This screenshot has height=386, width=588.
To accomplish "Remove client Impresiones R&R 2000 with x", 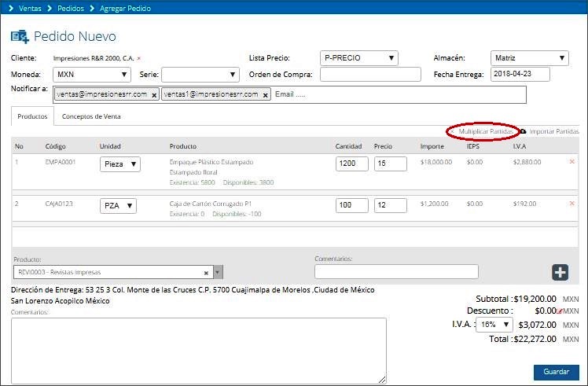I will (x=139, y=58).
